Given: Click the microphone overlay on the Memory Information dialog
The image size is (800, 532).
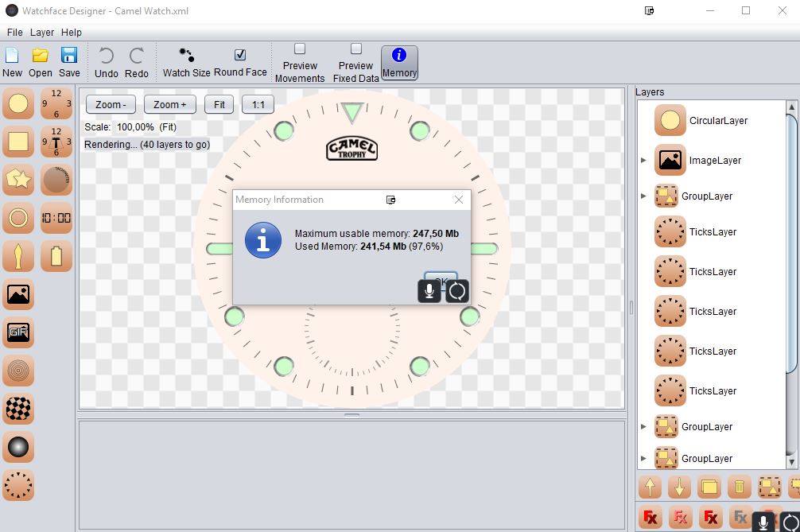Looking at the screenshot, I should pyautogui.click(x=429, y=291).
